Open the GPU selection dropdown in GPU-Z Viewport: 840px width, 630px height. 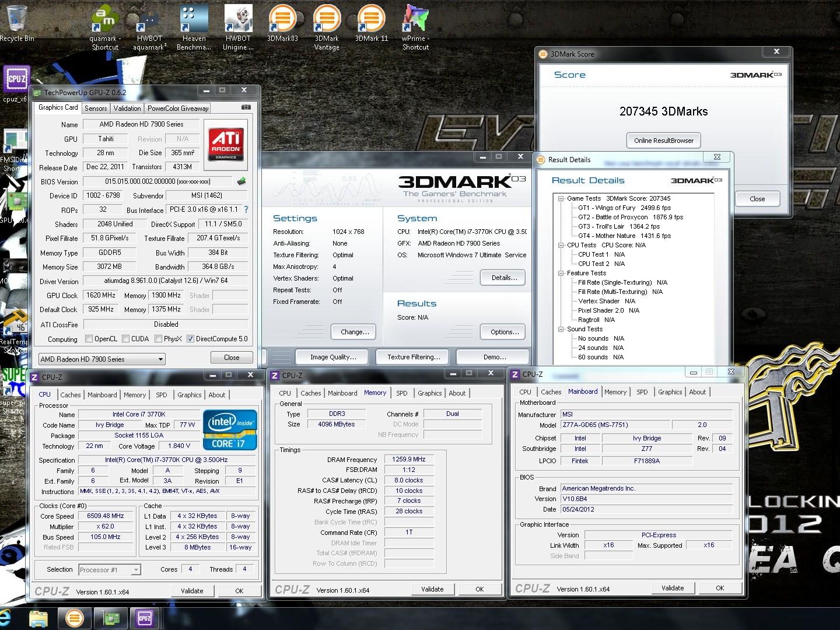click(102, 359)
